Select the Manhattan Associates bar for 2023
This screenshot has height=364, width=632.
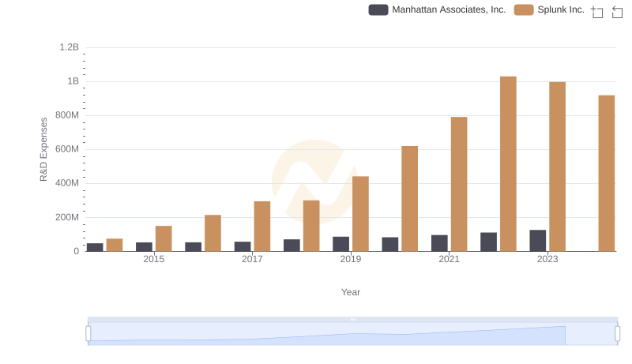(538, 241)
